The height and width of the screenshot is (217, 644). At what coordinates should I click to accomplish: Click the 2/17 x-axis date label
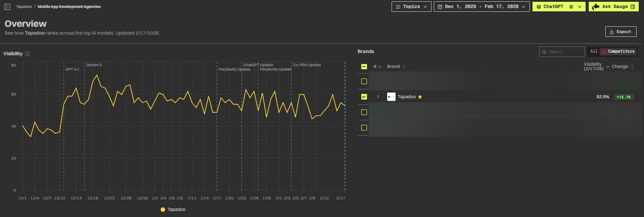pyautogui.click(x=341, y=198)
